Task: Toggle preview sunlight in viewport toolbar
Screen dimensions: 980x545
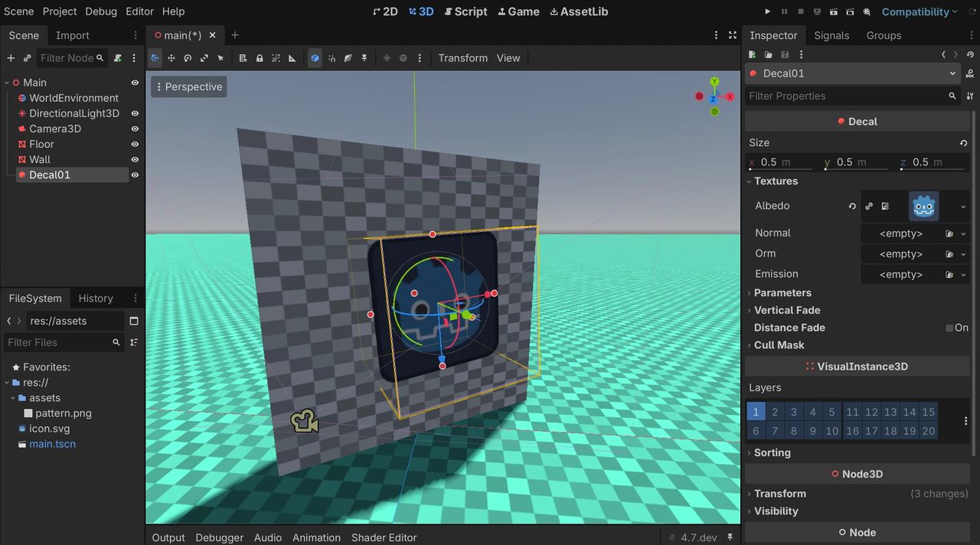Action: [x=387, y=58]
